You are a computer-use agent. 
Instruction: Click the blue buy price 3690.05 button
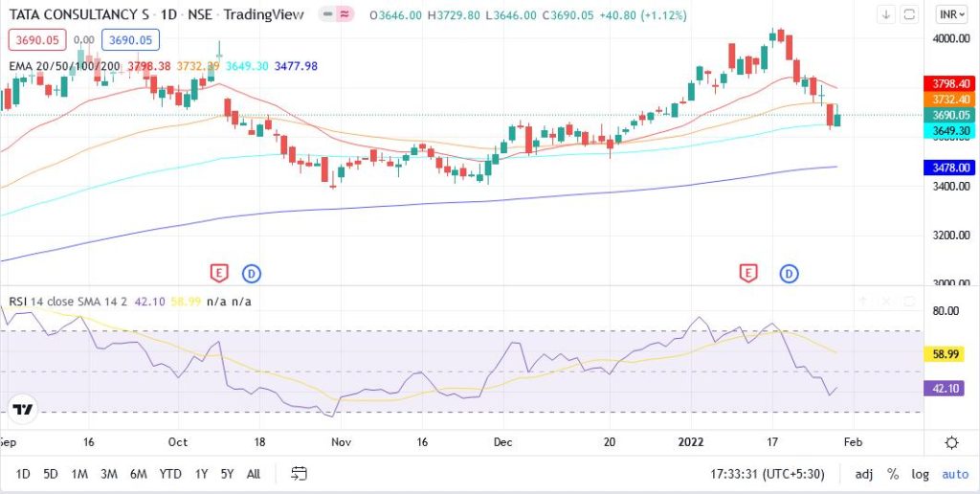coord(129,40)
